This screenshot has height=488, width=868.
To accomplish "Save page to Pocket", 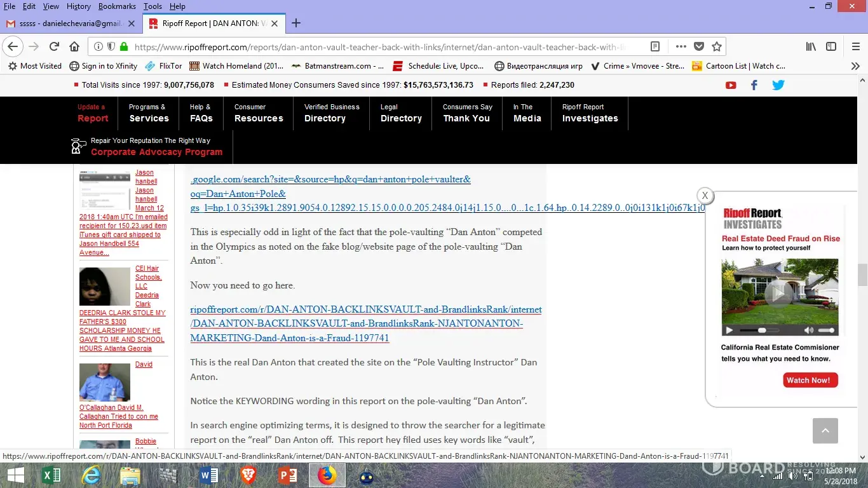I will click(x=698, y=46).
